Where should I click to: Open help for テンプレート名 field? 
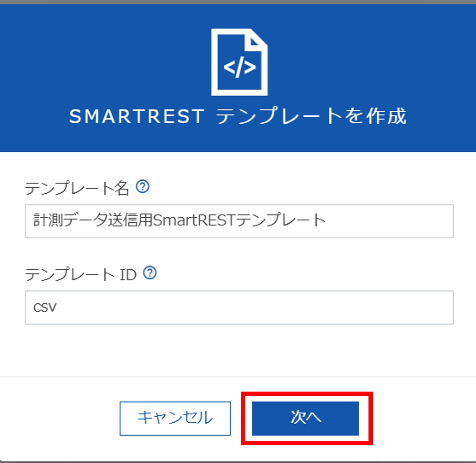143,187
